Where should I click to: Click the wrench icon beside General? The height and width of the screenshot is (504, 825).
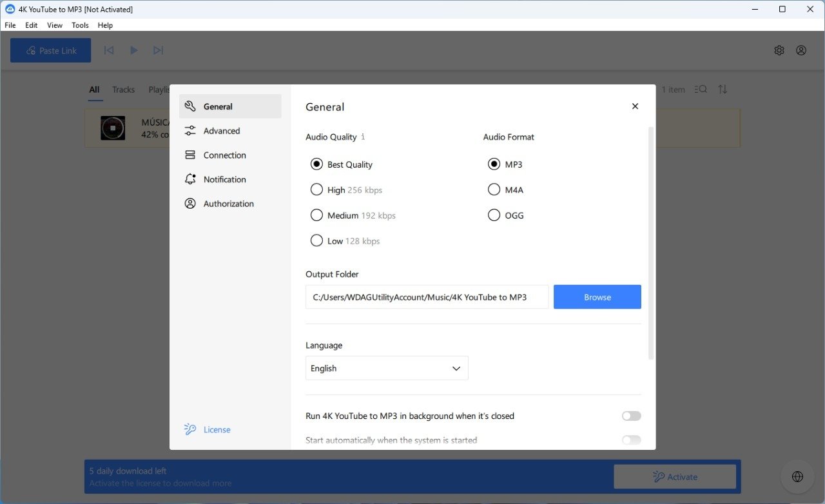[x=190, y=106]
